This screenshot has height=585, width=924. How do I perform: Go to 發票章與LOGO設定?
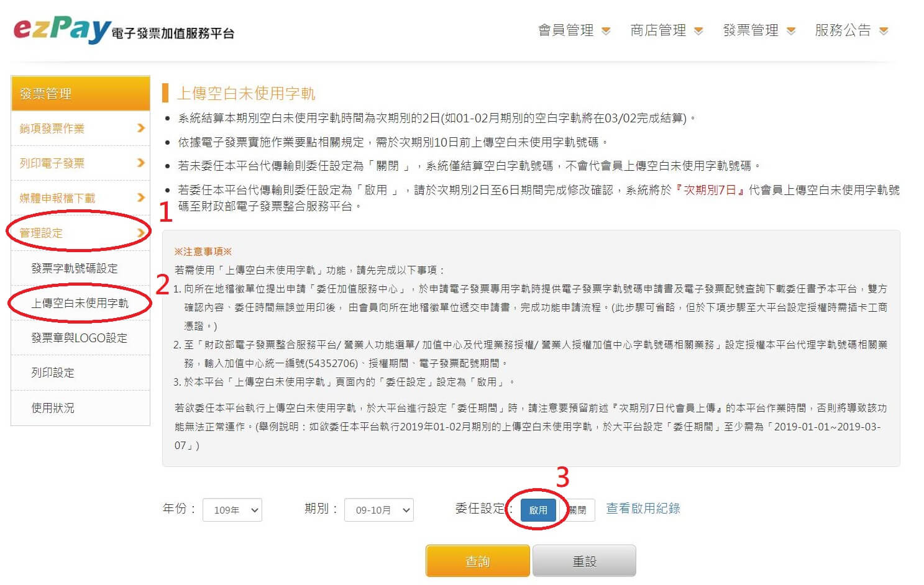coord(79,338)
